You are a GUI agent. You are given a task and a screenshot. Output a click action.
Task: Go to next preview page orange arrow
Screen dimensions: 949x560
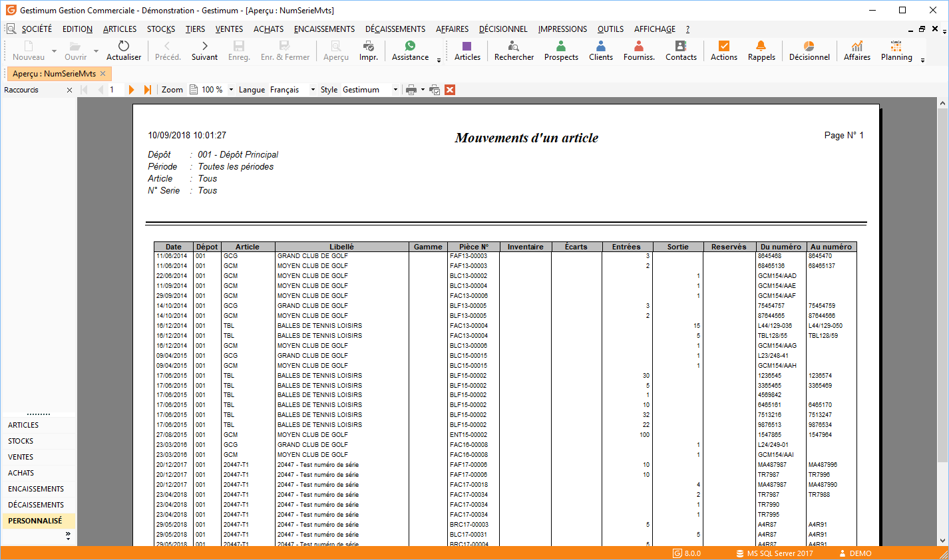click(x=132, y=90)
